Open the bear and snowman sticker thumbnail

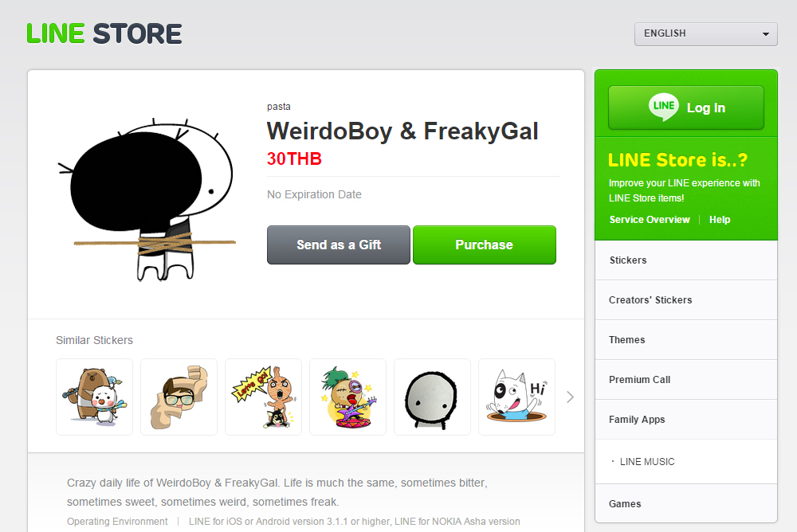(x=95, y=397)
